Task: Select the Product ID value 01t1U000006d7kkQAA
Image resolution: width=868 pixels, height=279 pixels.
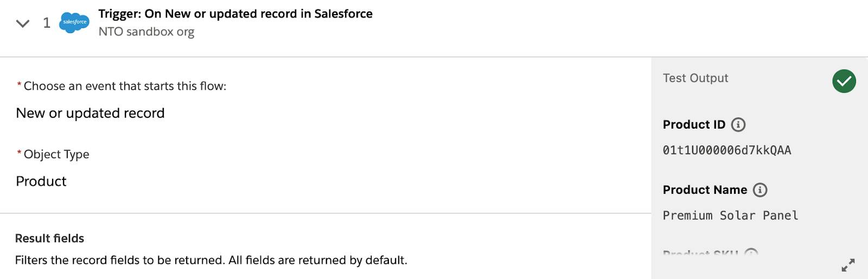Action: (x=727, y=150)
